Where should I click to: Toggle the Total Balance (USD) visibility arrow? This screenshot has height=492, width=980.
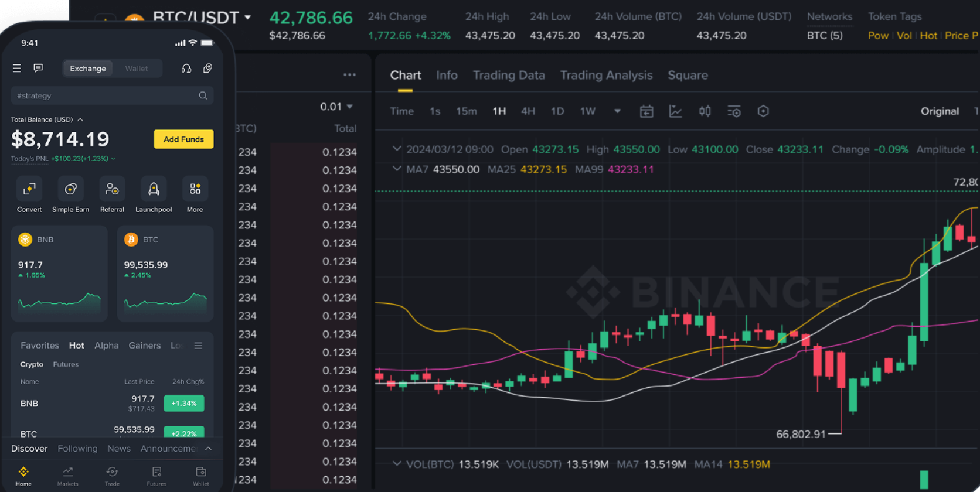(80, 119)
